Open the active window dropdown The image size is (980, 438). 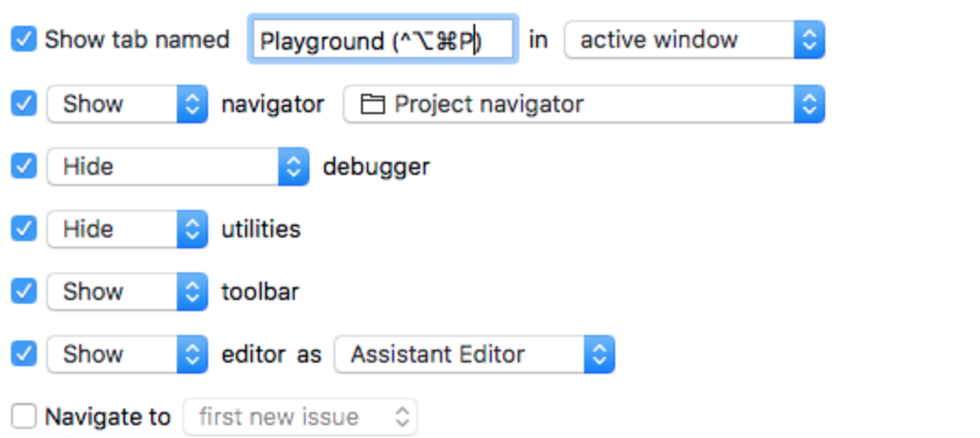click(694, 40)
